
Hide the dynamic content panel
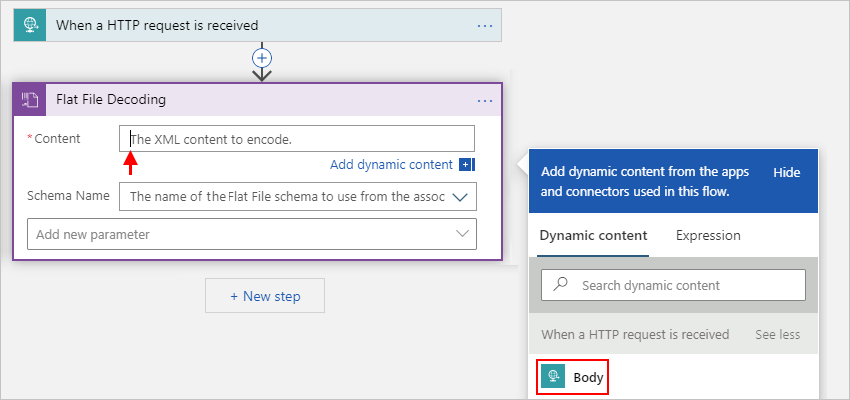(x=786, y=173)
